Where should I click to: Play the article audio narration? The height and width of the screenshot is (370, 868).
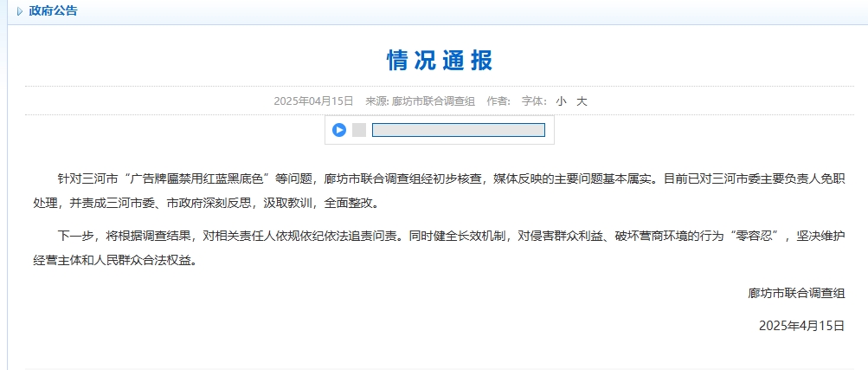[339, 130]
